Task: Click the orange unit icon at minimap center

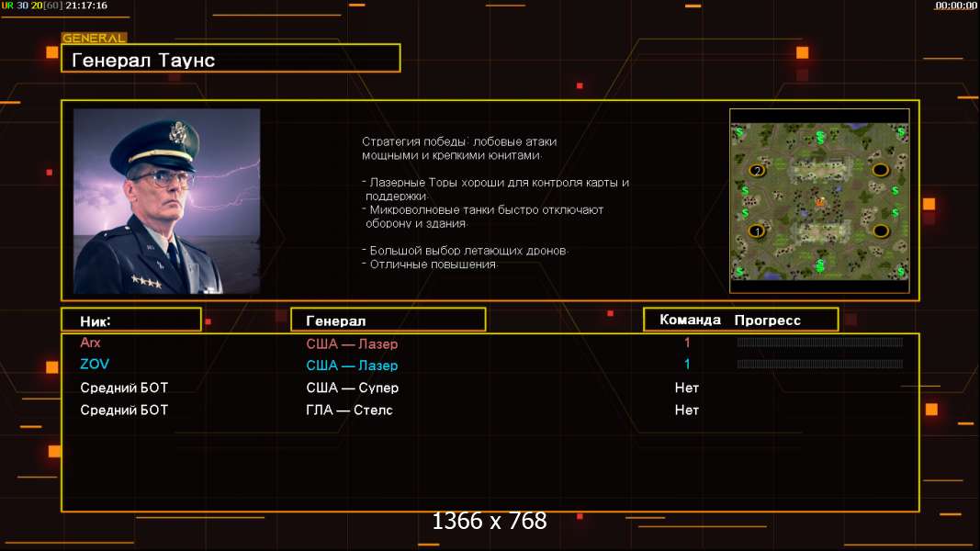Action: 820,202
